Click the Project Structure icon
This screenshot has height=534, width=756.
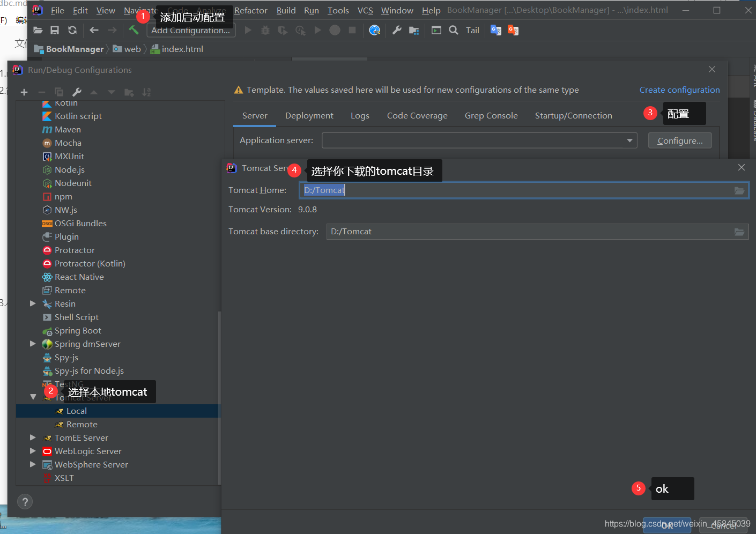[414, 31]
